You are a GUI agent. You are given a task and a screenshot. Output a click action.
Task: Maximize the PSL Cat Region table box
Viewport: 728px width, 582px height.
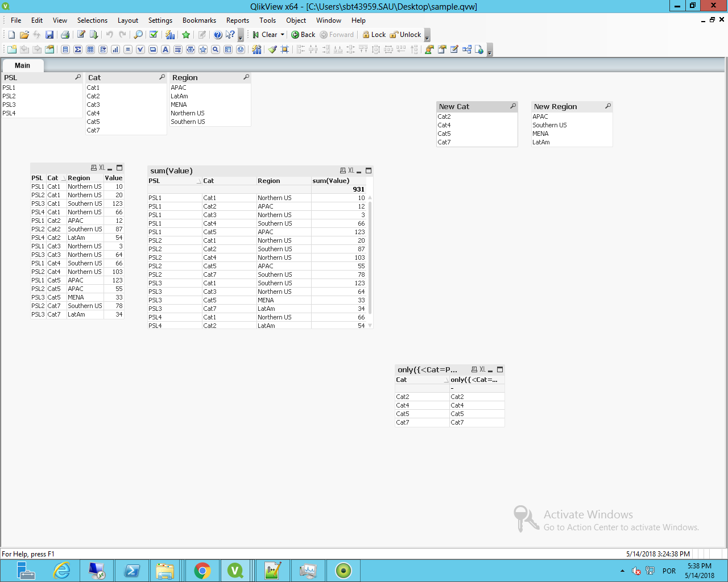coord(119,168)
